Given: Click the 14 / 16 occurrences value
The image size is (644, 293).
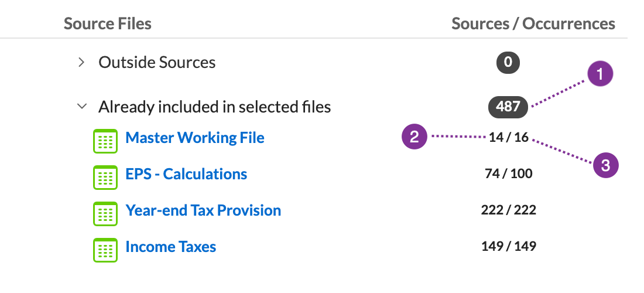Looking at the screenshot, I should [x=508, y=137].
